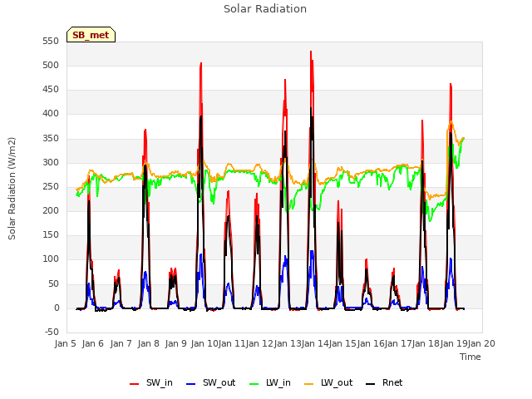
Task: Click the Jan 5 x-axis tick label
Action: point(66,343)
